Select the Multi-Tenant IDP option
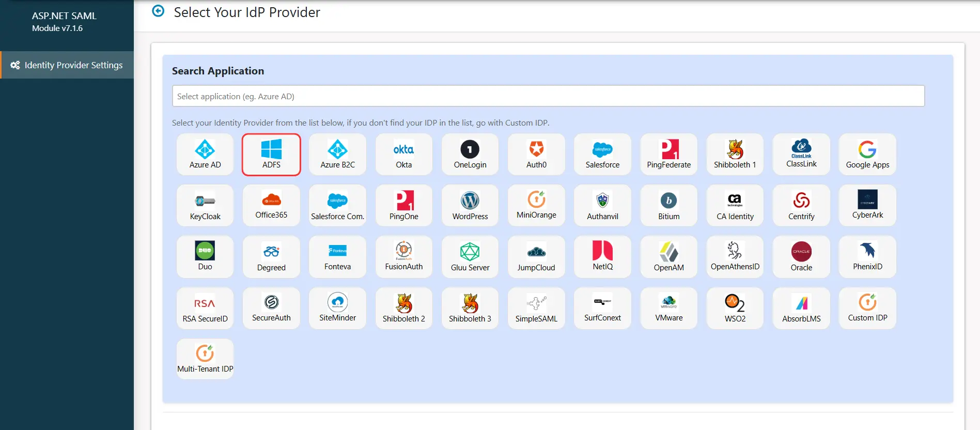 pos(205,359)
